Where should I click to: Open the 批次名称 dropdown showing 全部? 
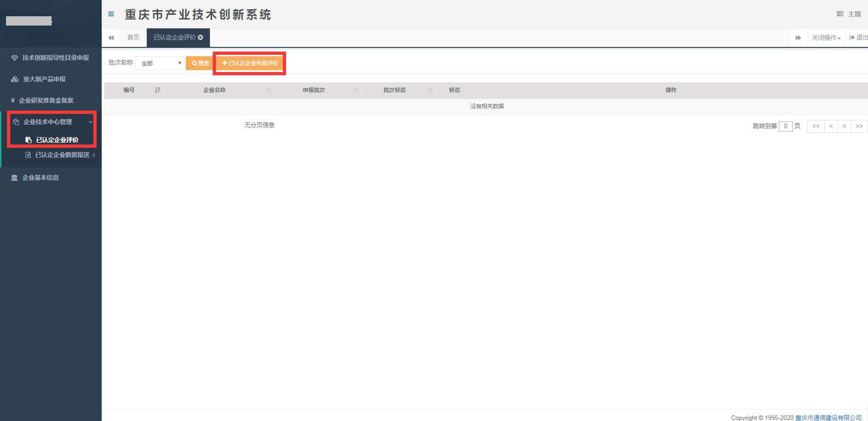pos(160,63)
